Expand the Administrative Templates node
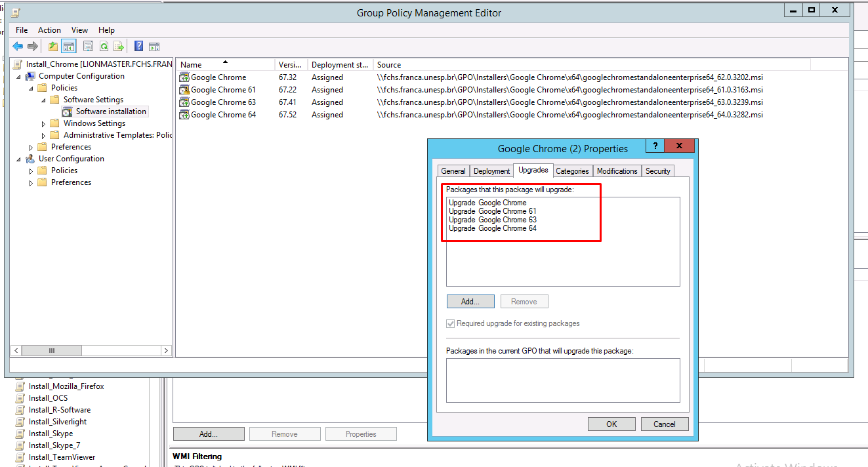868x467 pixels. click(44, 135)
